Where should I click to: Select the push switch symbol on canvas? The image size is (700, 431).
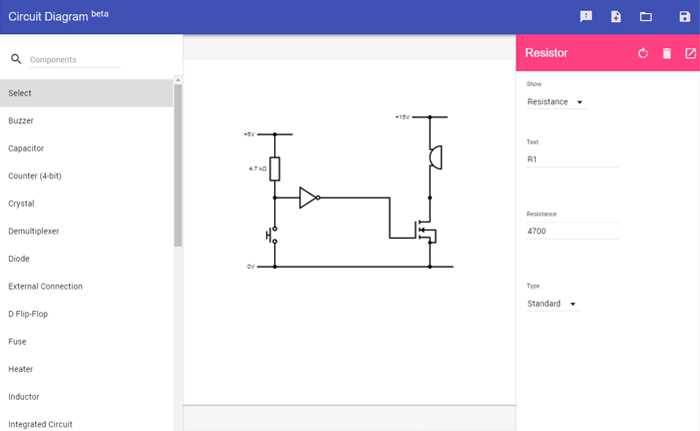(271, 235)
